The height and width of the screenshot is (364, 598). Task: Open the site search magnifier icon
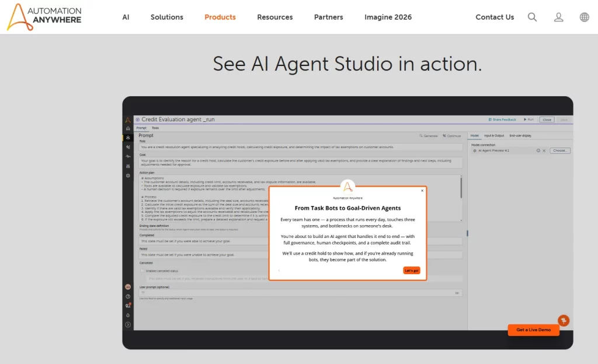(x=532, y=17)
